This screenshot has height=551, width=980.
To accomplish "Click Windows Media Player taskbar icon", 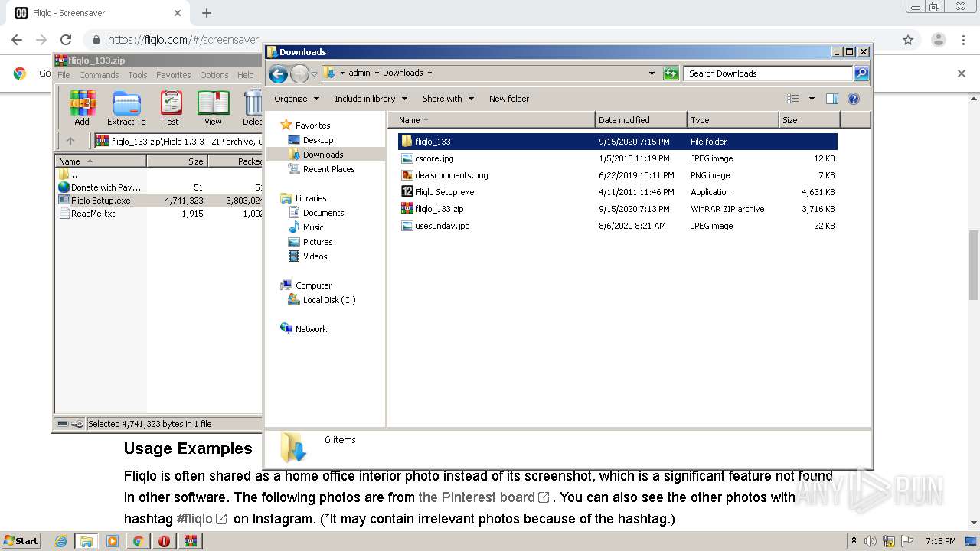I will pyautogui.click(x=112, y=541).
